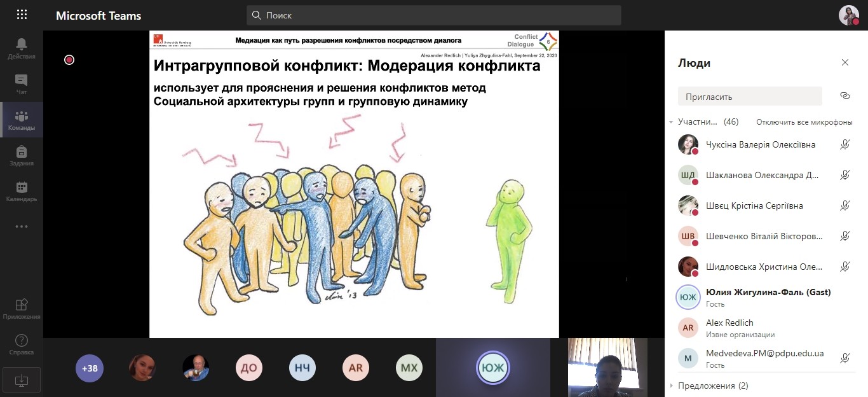This screenshot has width=868, height=397.
Task: Click the download desktop app icon
Action: point(22,379)
